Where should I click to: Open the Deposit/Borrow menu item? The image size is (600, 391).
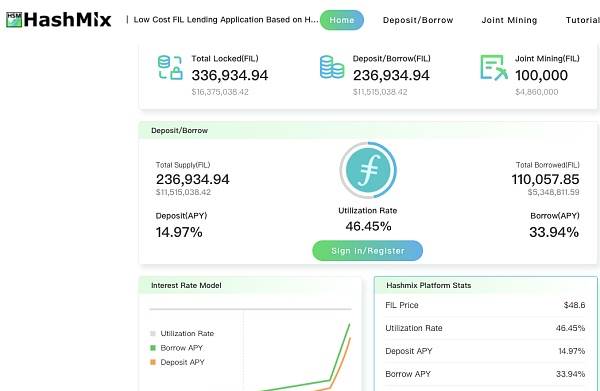[x=418, y=20]
